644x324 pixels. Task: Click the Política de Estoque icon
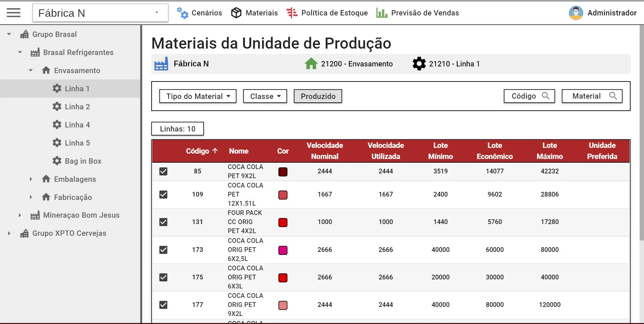[x=292, y=13]
